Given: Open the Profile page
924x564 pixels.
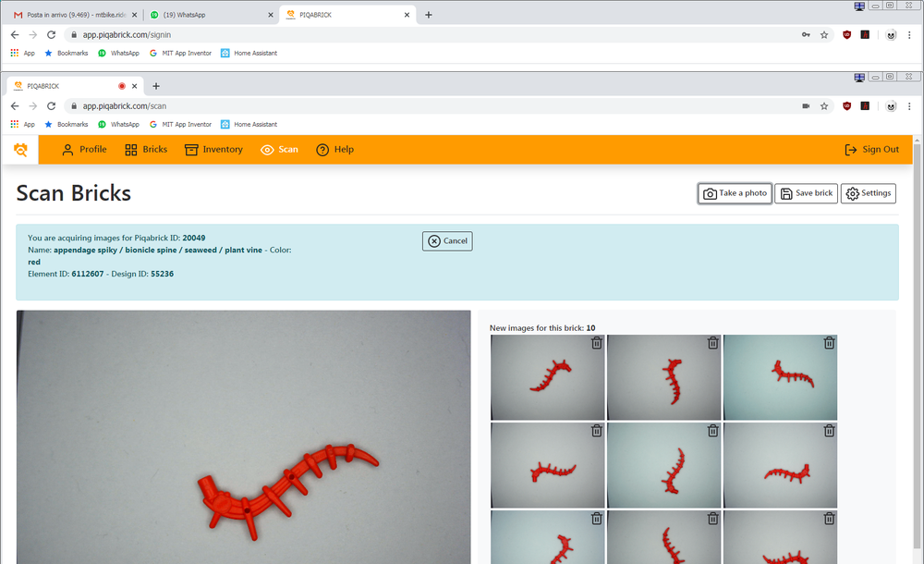Looking at the screenshot, I should pos(84,150).
